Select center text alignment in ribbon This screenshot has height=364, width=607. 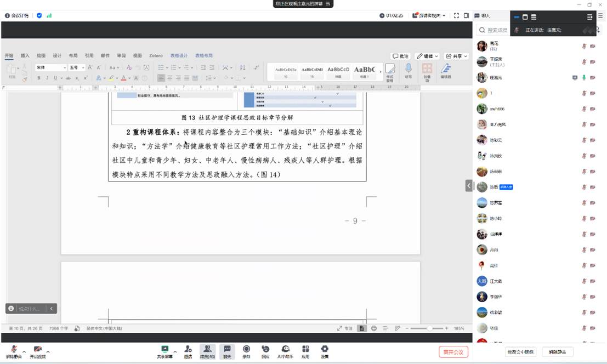tap(169, 78)
